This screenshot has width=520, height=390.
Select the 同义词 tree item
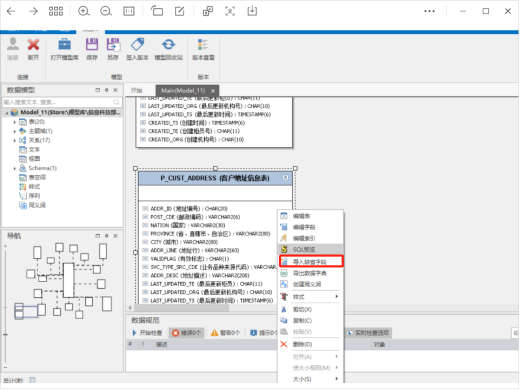click(37, 205)
